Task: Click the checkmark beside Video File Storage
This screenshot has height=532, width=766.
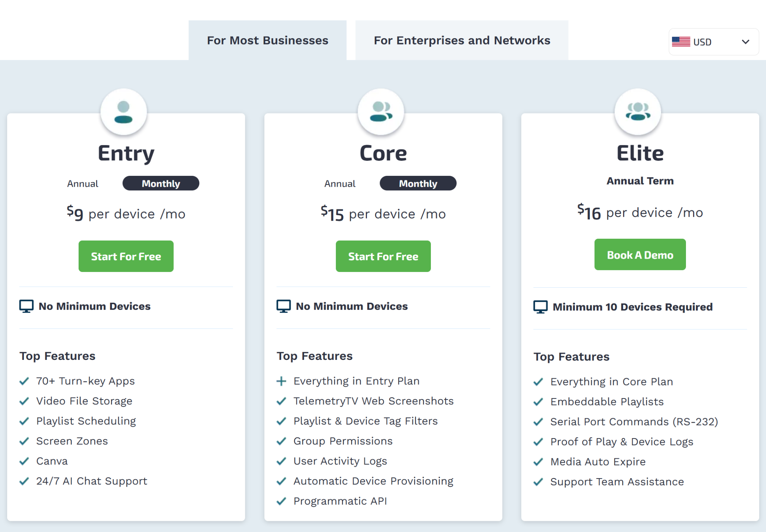Action: (24, 401)
